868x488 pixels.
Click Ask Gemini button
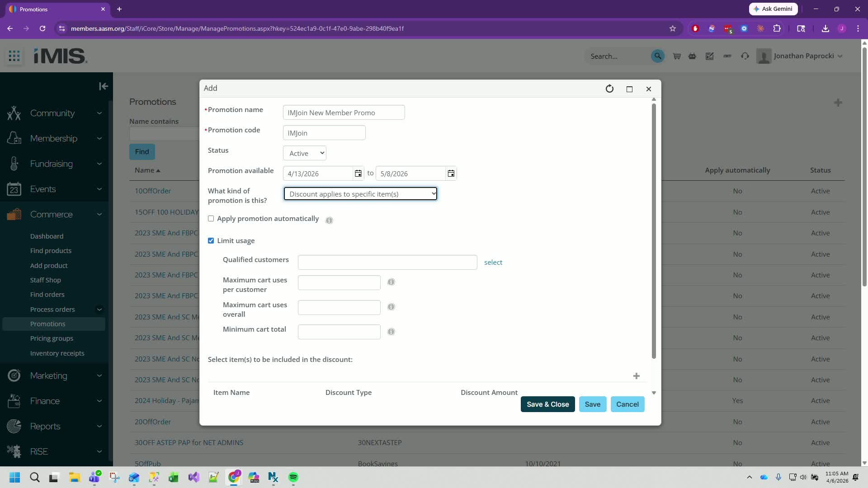tap(773, 9)
